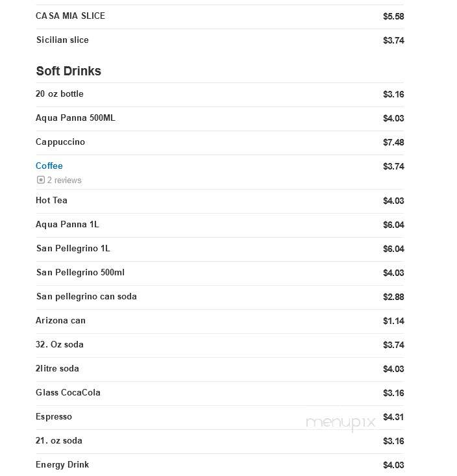This screenshot has width=457, height=476.
Task: Open the 2 reviews link
Action: (64, 181)
